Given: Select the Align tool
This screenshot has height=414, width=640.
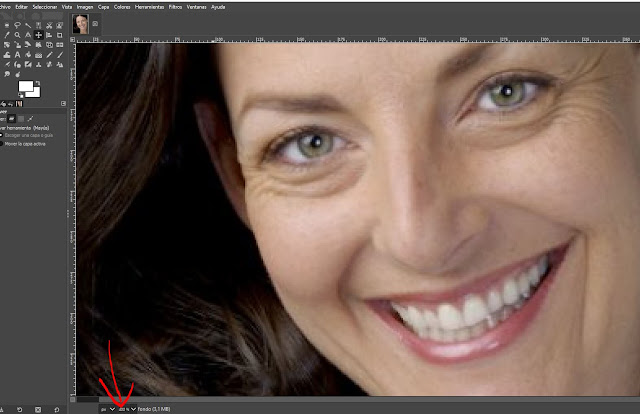Looking at the screenshot, I should pos(49,35).
